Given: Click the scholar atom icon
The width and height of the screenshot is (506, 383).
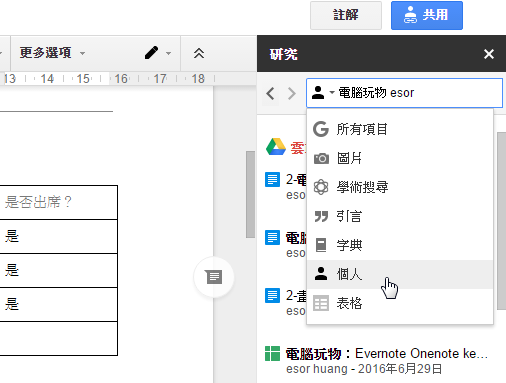Looking at the screenshot, I should 321,187.
